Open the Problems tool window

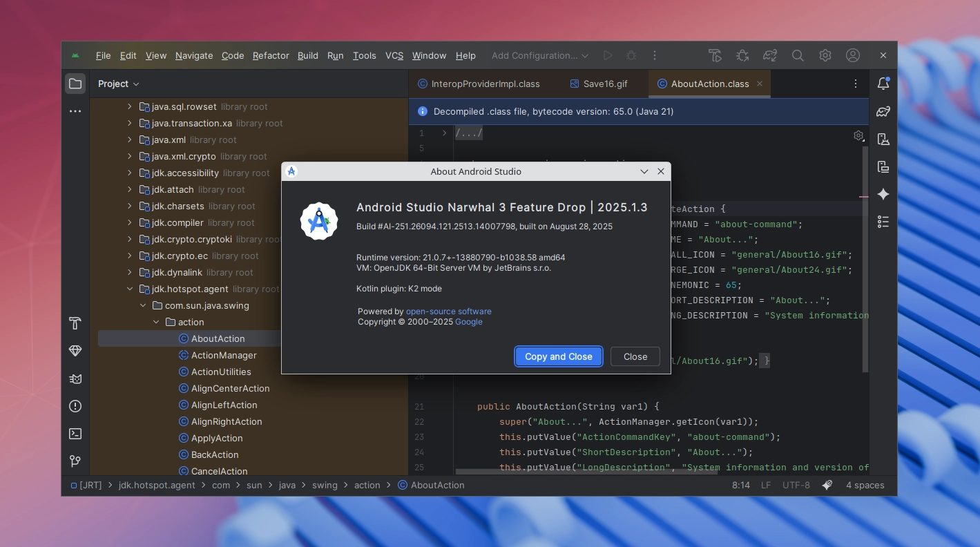[76, 406]
